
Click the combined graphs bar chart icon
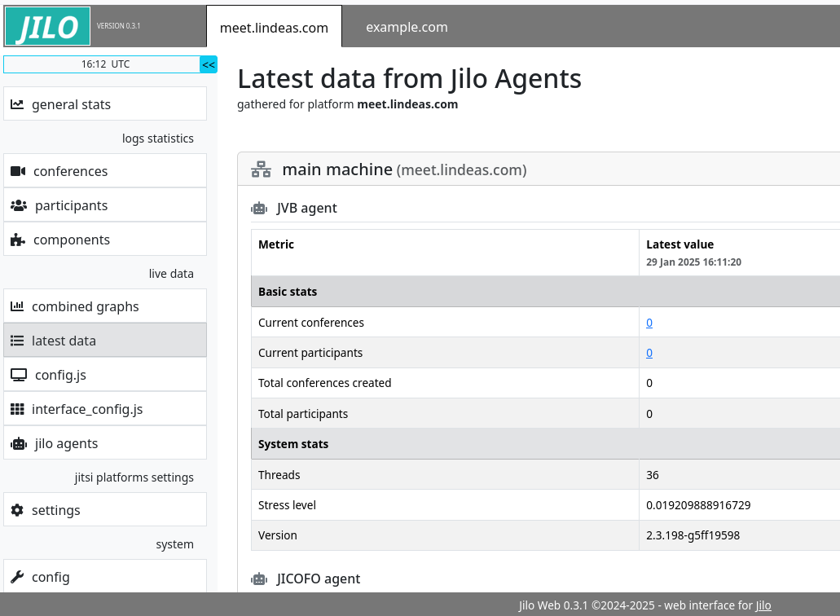[17, 306]
